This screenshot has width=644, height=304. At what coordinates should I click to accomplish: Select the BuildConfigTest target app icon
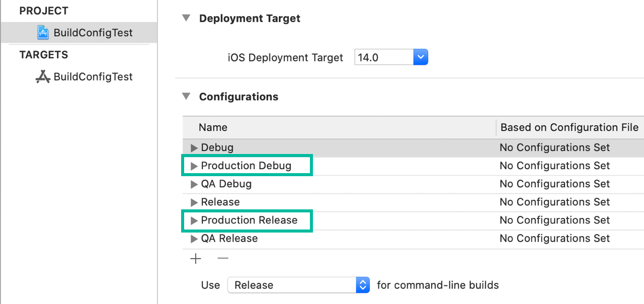[x=43, y=77]
